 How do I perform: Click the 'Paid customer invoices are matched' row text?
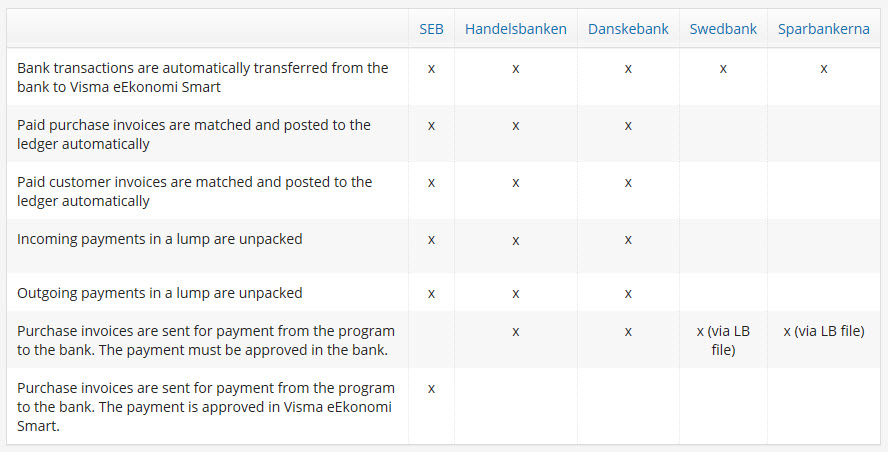point(194,191)
